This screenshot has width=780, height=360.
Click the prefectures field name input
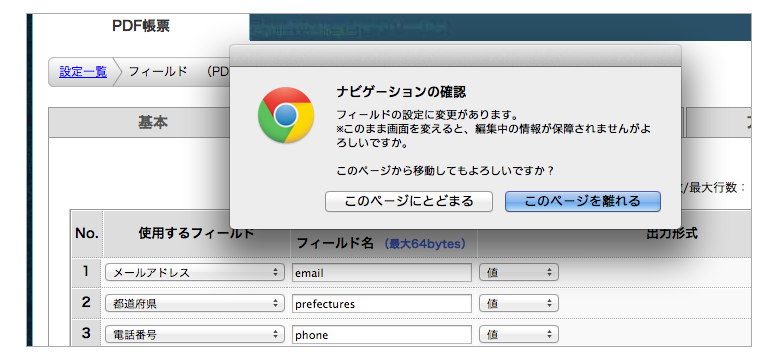382,303
